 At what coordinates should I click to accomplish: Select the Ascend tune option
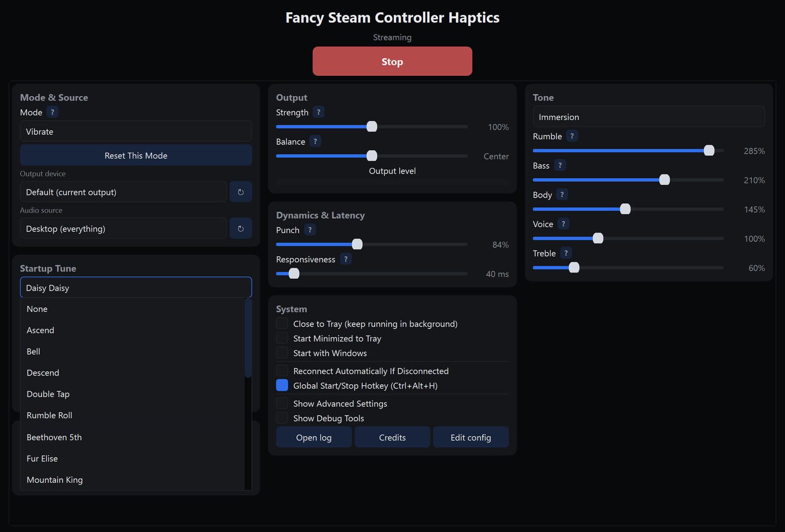(133, 330)
